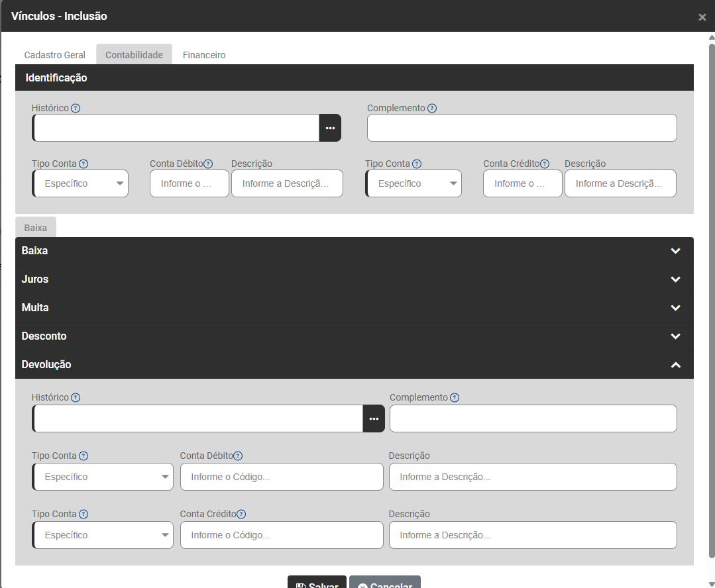
Task: Select the Contabilidade tab
Action: click(x=134, y=55)
